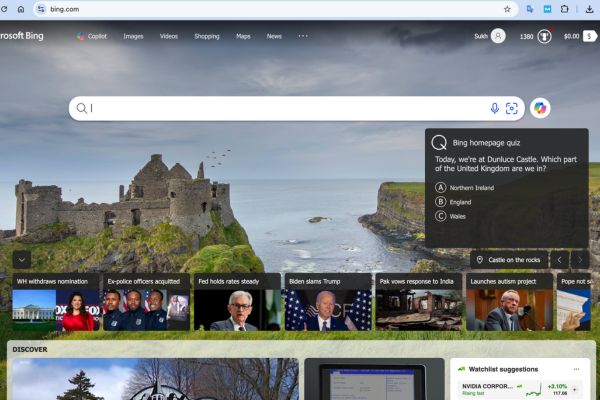This screenshot has width=600, height=400.
Task: Open Biden slams Trump news card
Action: click(328, 302)
